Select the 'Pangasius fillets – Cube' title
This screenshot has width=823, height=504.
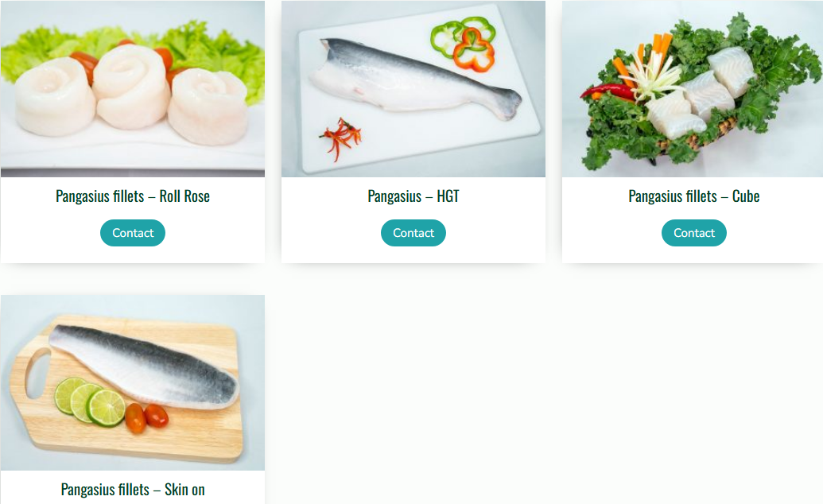coord(694,196)
